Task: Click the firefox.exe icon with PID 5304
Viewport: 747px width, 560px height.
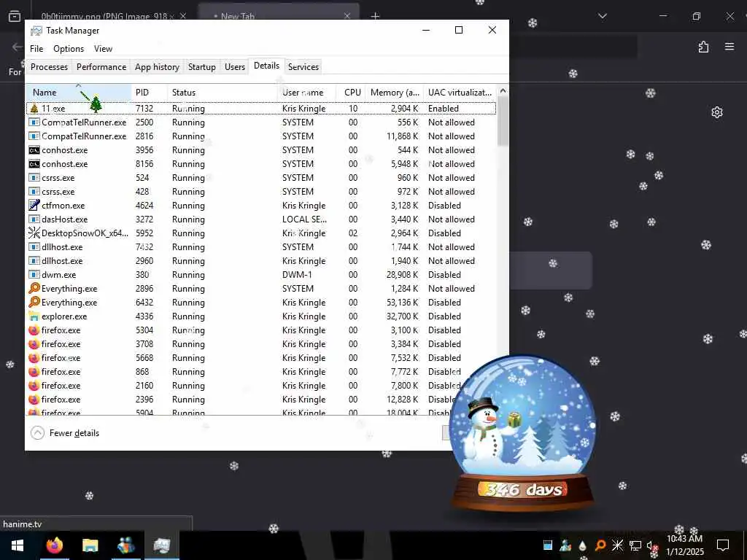Action: 34,330
